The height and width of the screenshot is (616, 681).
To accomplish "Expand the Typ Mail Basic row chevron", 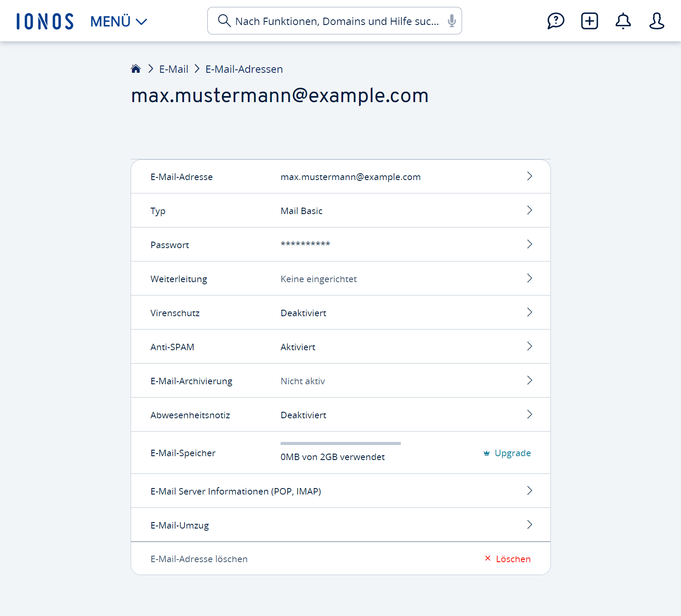I will 530,210.
